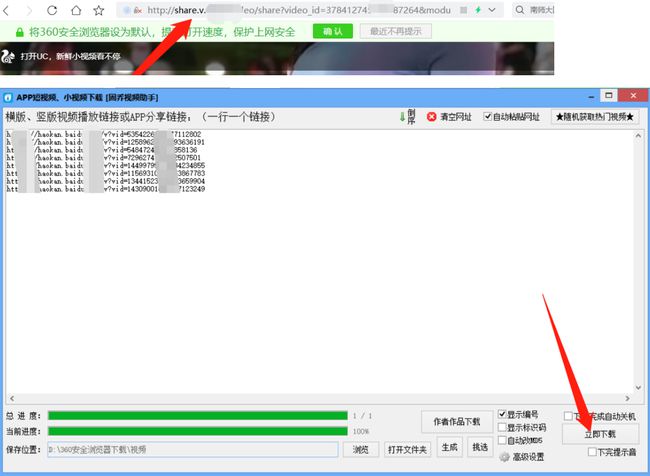The image size is (650, 476).
Task: Select the URL line ending in 858136
Action: click(x=102, y=150)
